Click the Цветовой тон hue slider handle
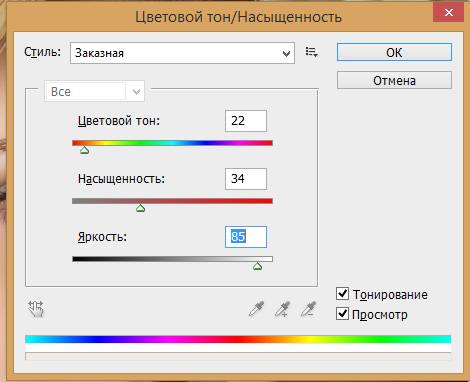 (x=85, y=150)
